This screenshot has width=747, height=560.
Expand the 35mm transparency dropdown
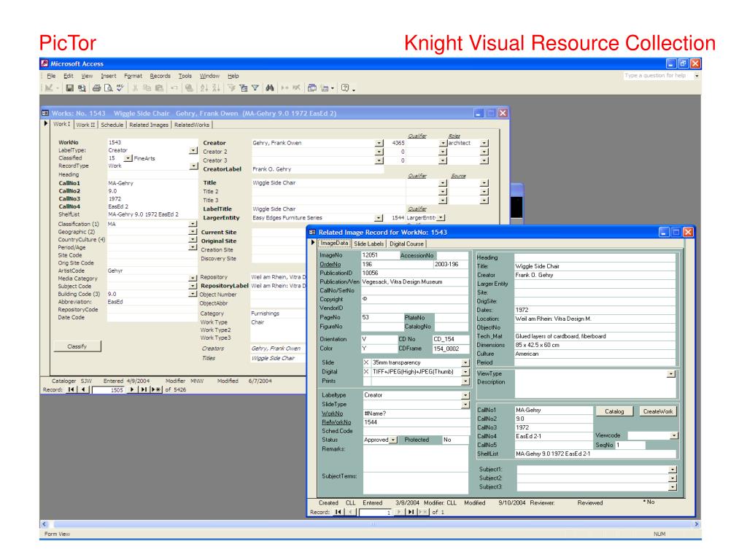point(465,363)
